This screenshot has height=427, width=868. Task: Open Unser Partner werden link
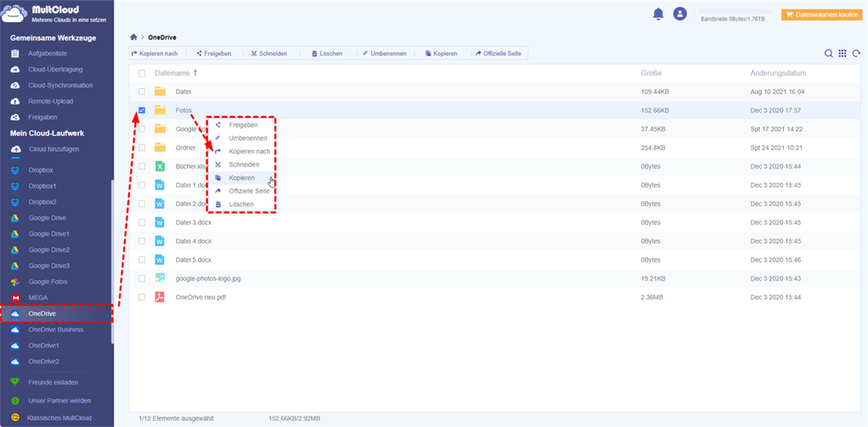pos(60,400)
